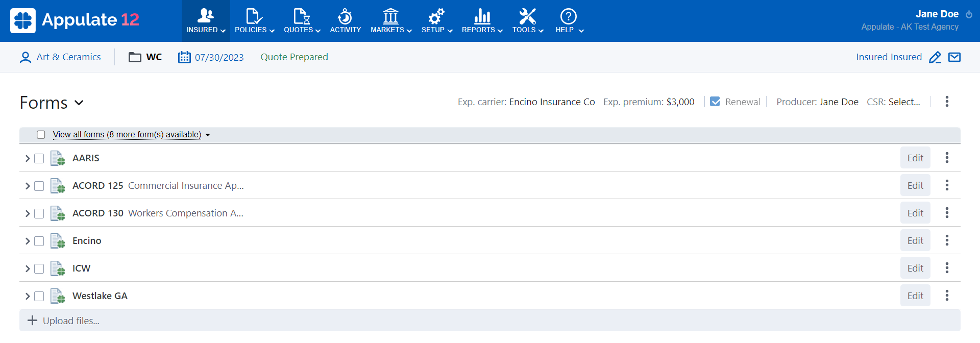The height and width of the screenshot is (343, 980).
Task: Open the Reports menu
Action: point(482,21)
